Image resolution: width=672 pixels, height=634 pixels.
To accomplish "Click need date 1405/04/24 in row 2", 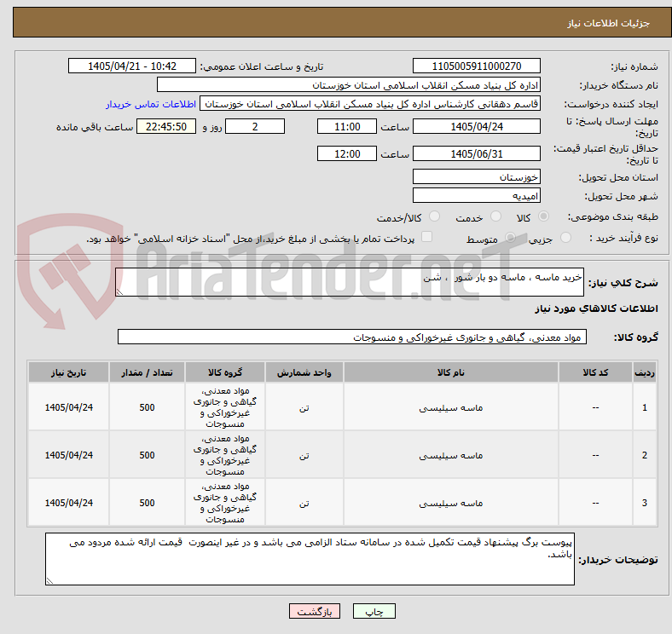I will tap(68, 455).
